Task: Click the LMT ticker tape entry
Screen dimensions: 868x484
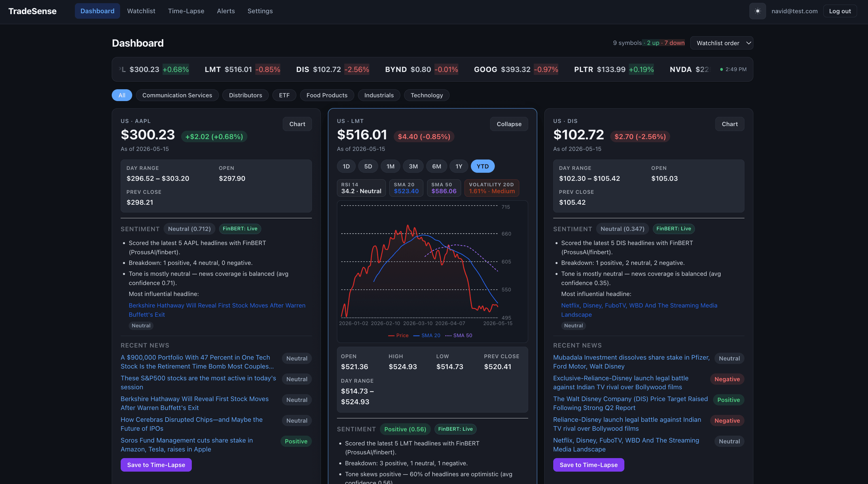Action: (x=242, y=69)
